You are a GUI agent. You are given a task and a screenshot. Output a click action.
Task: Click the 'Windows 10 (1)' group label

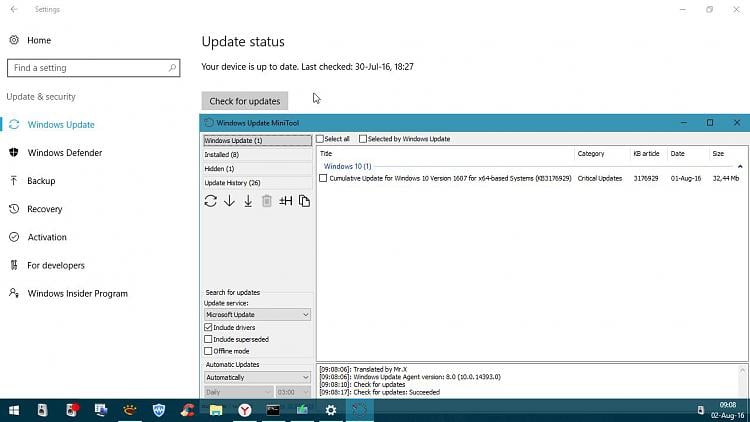click(x=347, y=167)
